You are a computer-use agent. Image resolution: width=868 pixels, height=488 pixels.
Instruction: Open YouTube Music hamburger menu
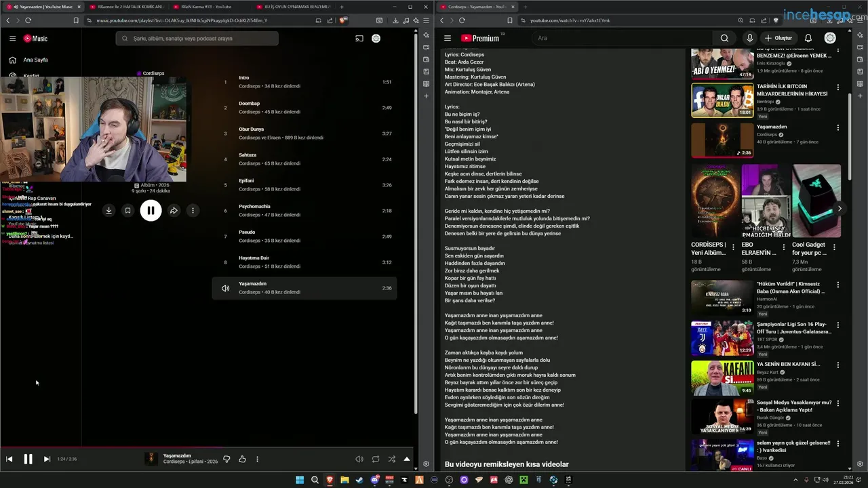pos(12,39)
